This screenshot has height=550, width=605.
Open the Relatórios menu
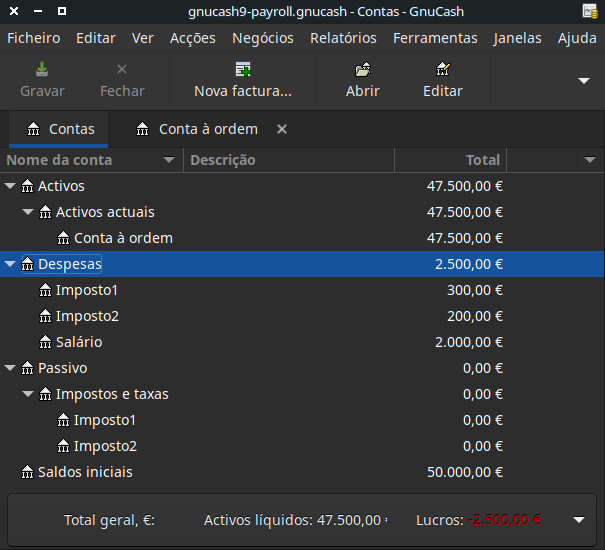pyautogui.click(x=343, y=38)
